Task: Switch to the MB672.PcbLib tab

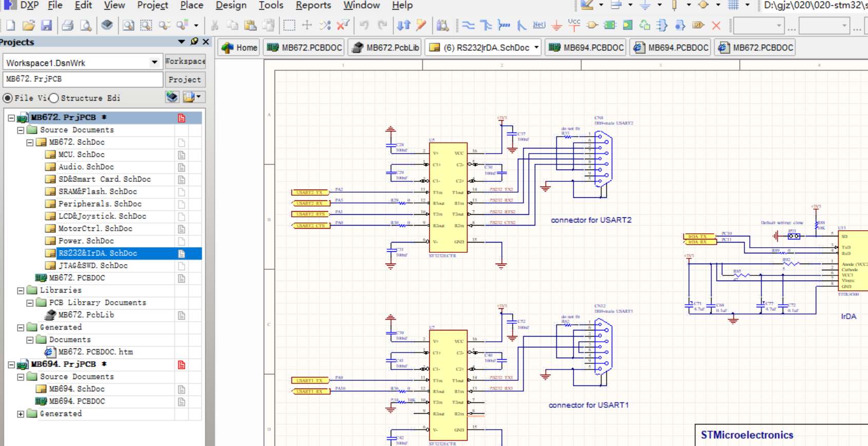Action: [385, 47]
